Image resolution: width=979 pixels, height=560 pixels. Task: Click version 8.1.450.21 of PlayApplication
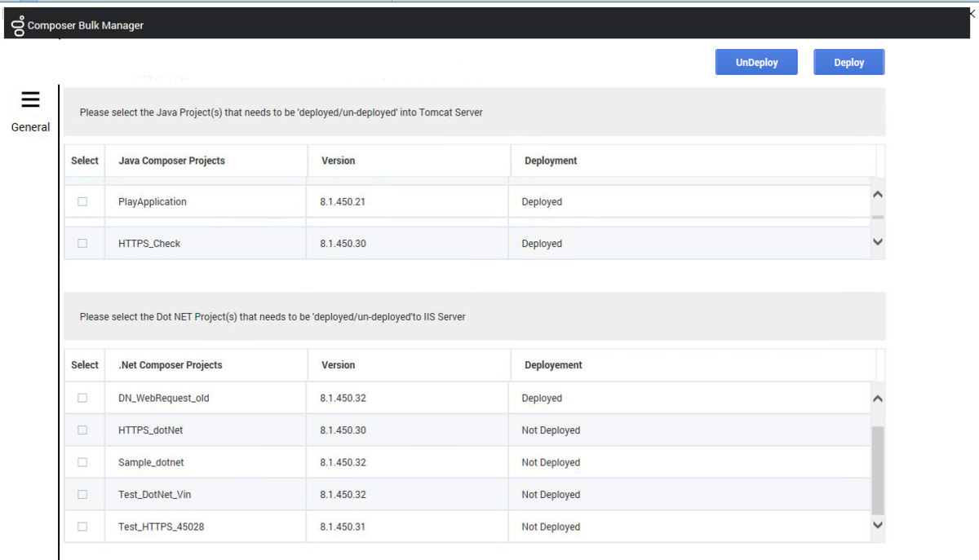pyautogui.click(x=343, y=202)
